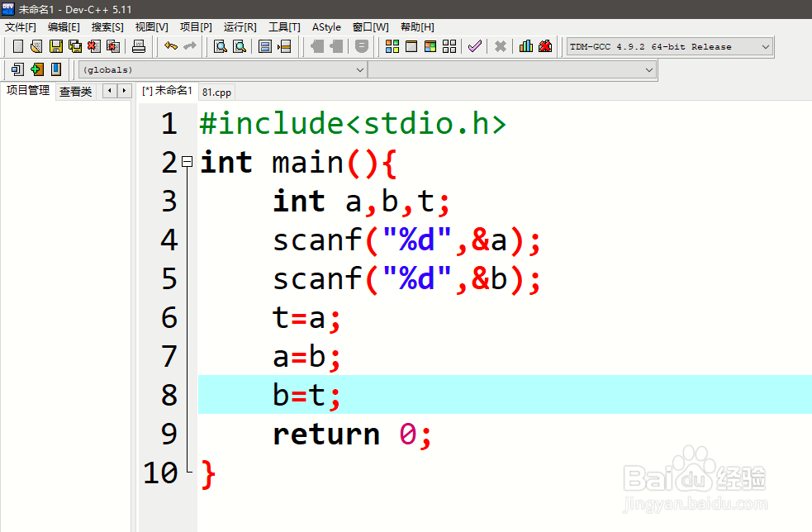
Task: Click the Rebuild All toolbar icon
Action: 449,46
